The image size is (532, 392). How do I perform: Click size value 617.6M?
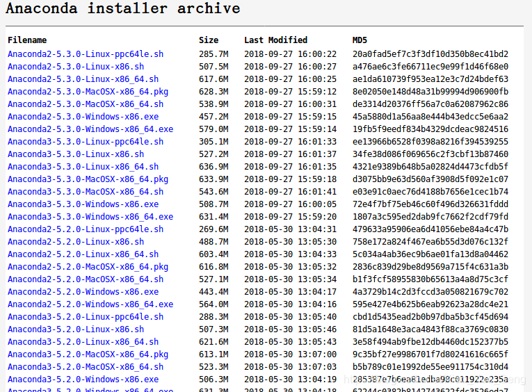[x=213, y=79]
